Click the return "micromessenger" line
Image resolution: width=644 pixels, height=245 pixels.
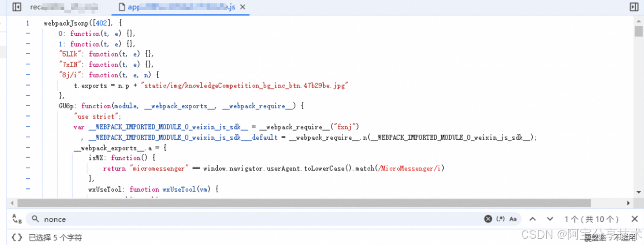pos(273,169)
